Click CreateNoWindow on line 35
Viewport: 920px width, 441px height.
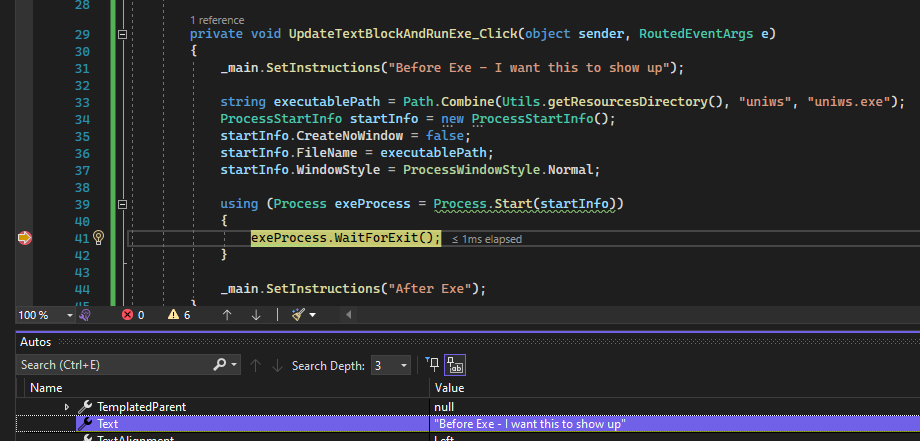pyautogui.click(x=350, y=136)
